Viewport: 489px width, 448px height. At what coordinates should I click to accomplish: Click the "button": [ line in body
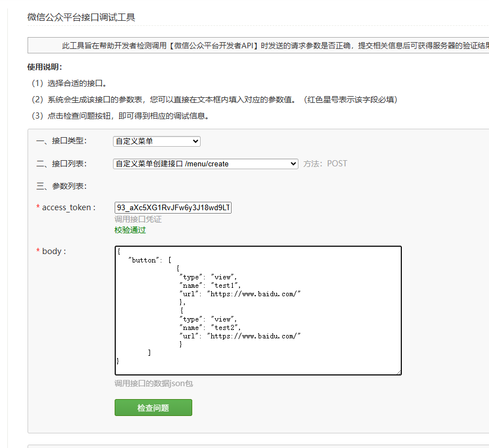pyautogui.click(x=150, y=260)
